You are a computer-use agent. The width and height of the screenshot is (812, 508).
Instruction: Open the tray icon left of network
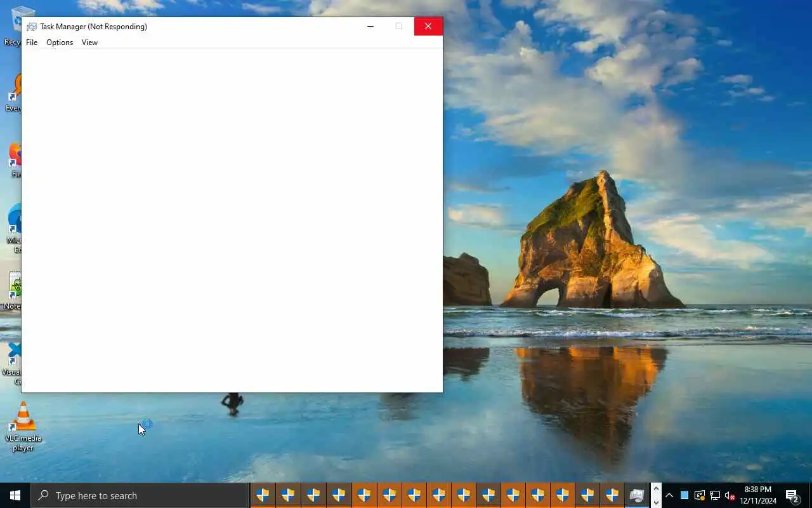click(x=700, y=495)
